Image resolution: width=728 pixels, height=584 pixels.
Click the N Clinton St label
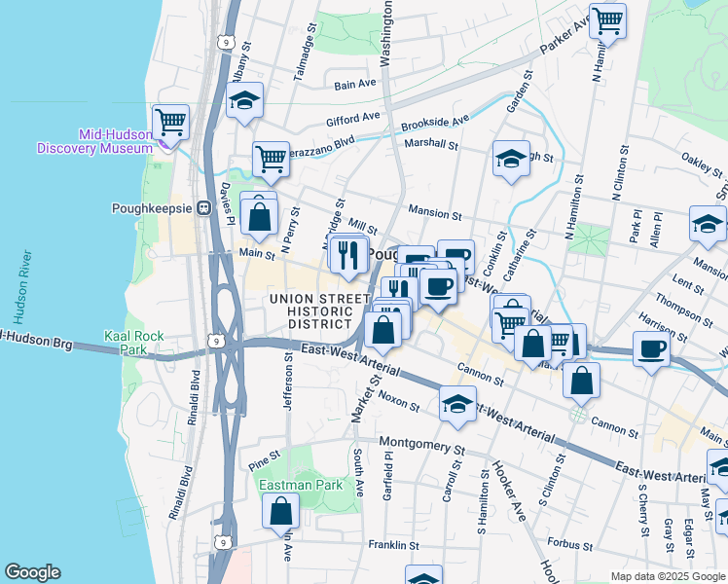tap(620, 173)
